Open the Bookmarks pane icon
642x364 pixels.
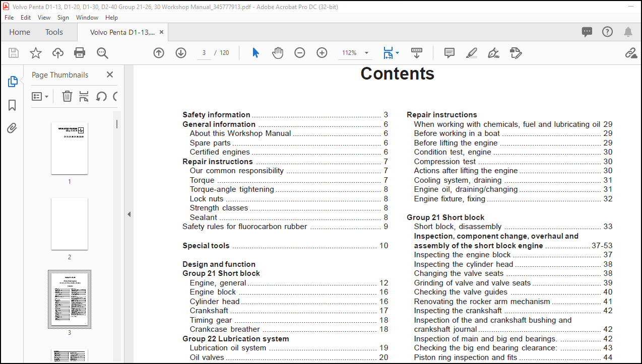13,105
